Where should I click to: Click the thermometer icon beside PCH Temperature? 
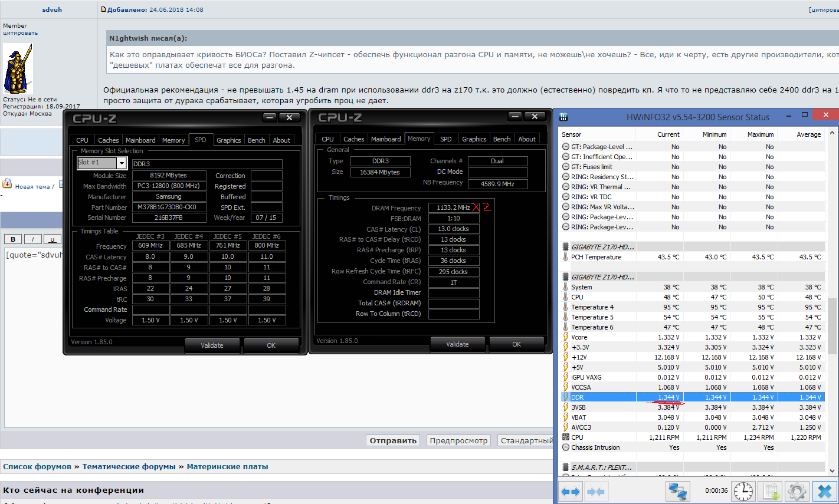point(566,257)
